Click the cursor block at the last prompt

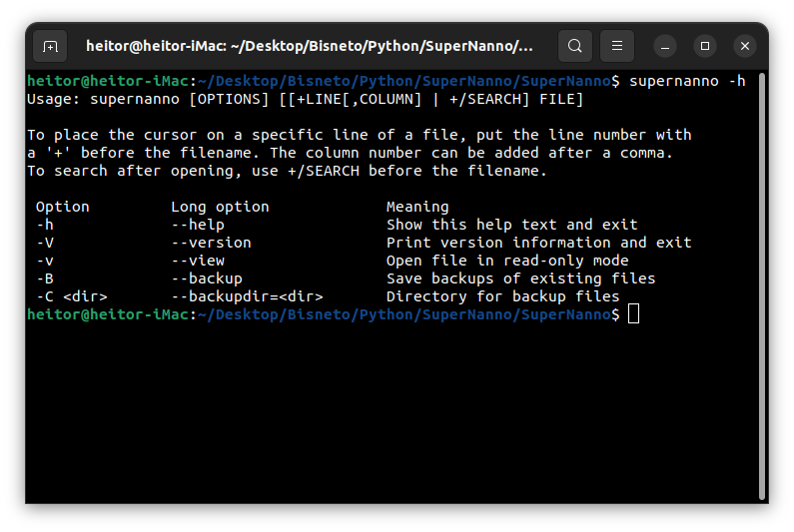pyautogui.click(x=633, y=313)
